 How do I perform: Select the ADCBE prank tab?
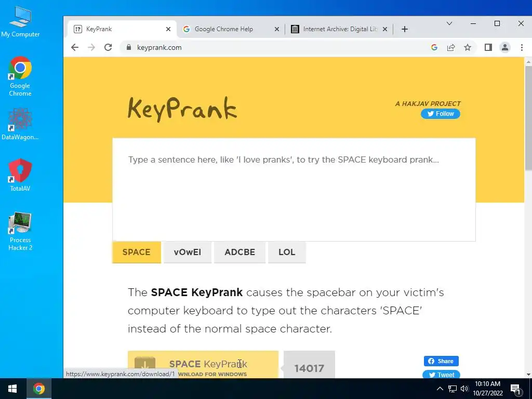tap(240, 252)
